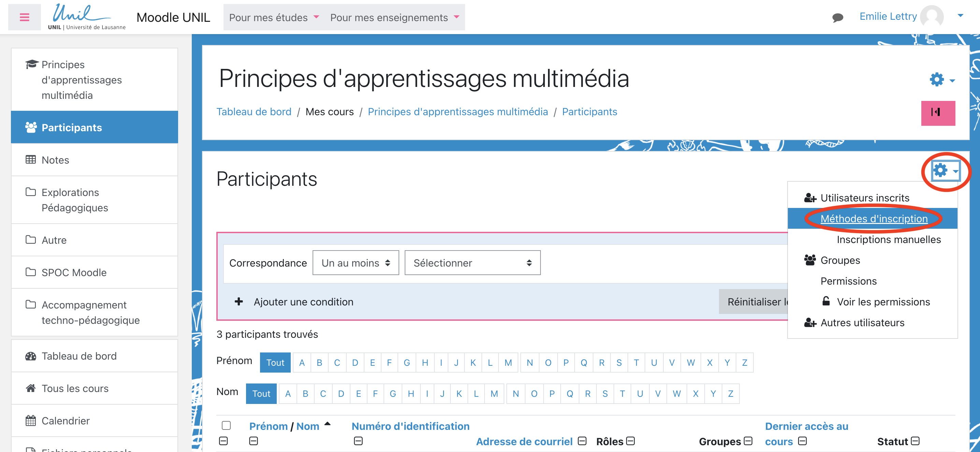Choose Groupes from the dropdown menu
The width and height of the screenshot is (980, 452).
pyautogui.click(x=840, y=260)
